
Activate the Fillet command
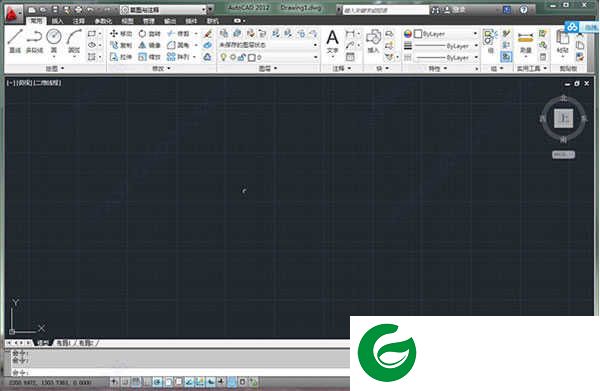tap(178, 45)
